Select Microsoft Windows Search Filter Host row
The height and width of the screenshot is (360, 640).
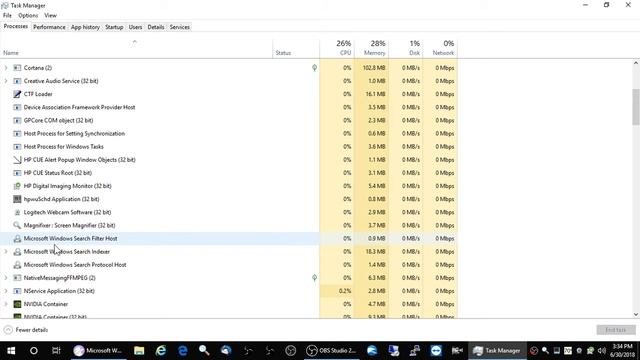click(229, 238)
